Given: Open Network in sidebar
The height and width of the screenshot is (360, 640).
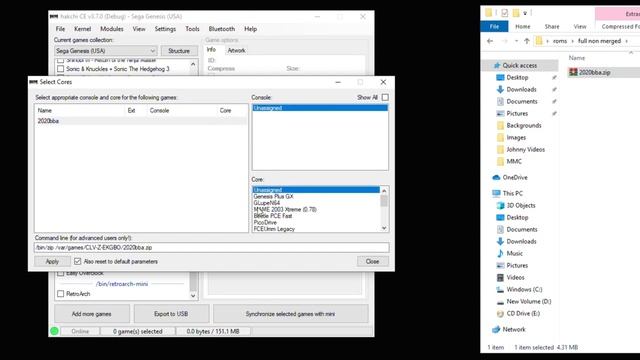Looking at the screenshot, I should pos(513,329).
